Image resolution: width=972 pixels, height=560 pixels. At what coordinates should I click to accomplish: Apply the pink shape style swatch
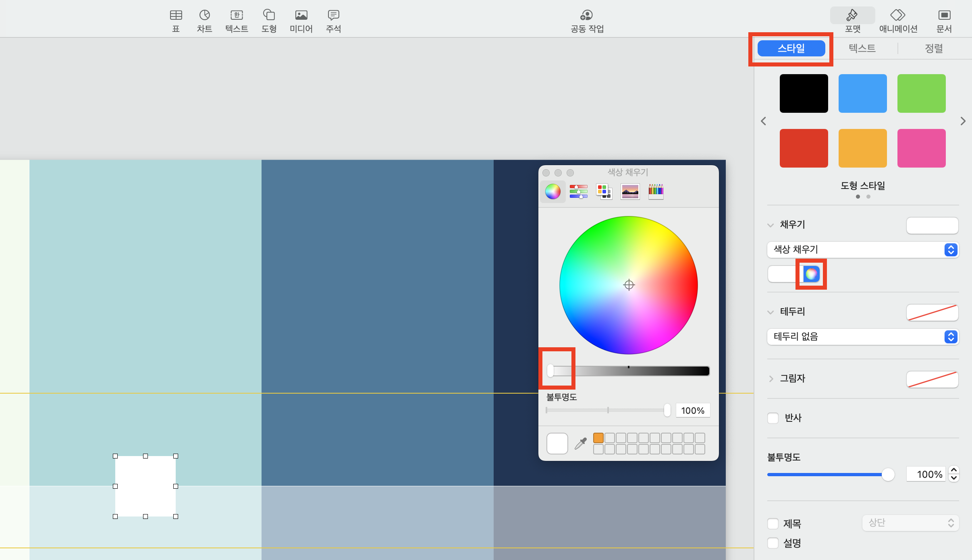[921, 148]
